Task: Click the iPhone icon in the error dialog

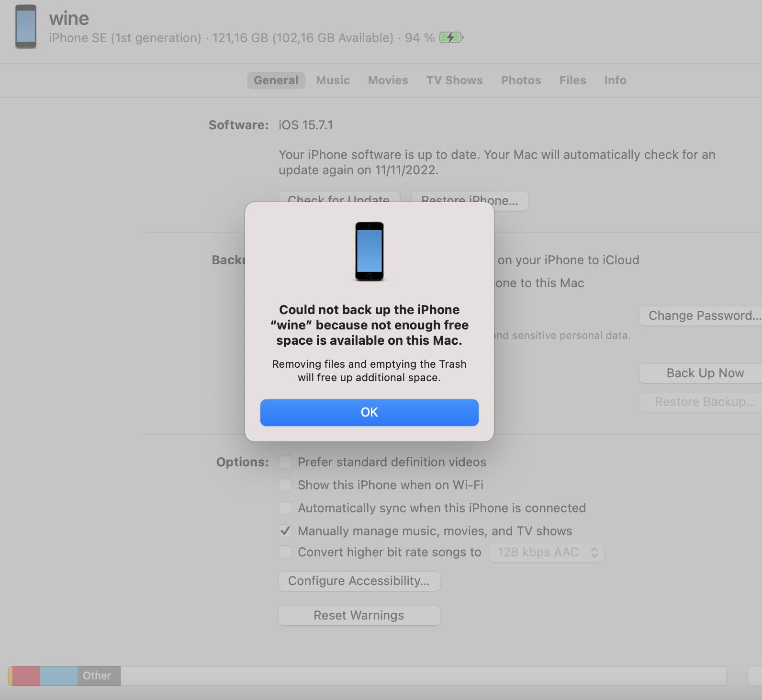Action: [x=369, y=251]
